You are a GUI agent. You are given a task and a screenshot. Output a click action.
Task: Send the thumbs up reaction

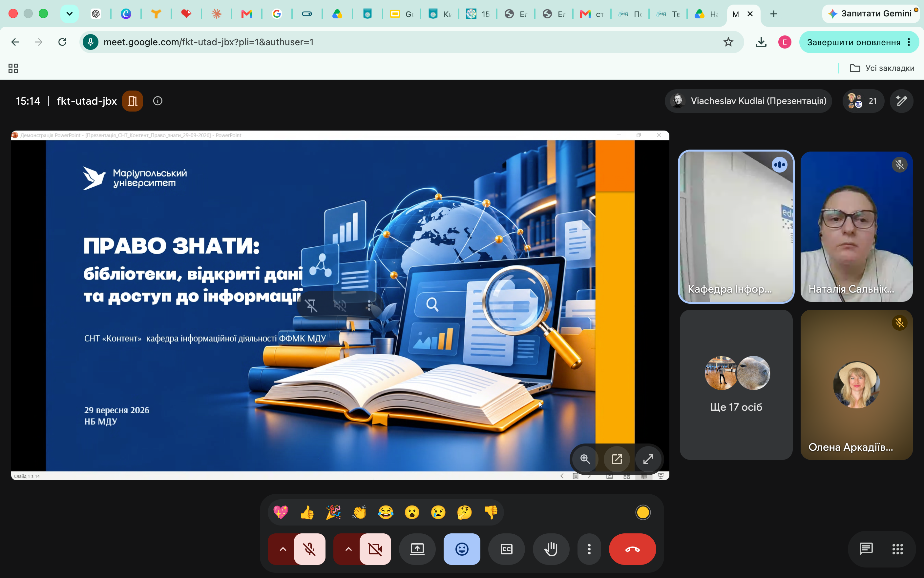coord(307,512)
